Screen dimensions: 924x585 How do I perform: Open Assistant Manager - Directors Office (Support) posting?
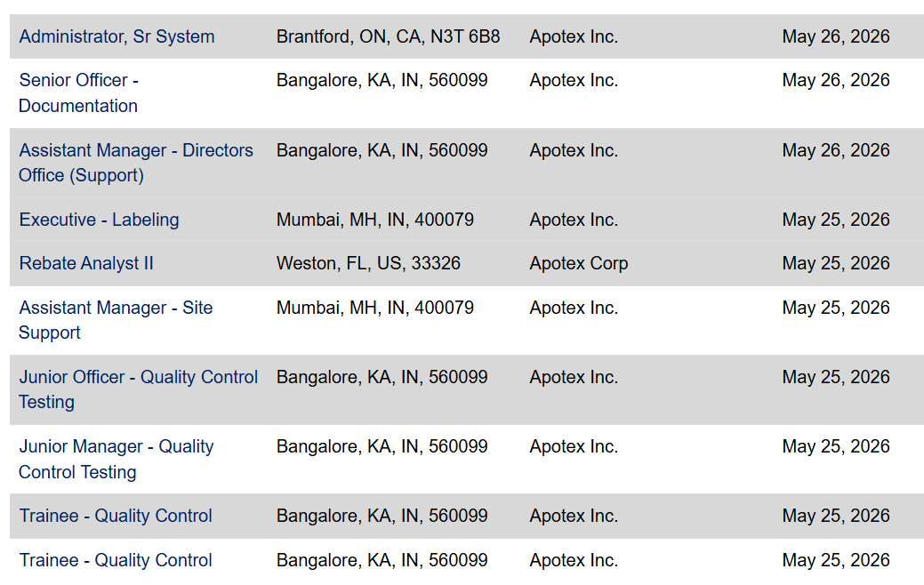point(136,163)
